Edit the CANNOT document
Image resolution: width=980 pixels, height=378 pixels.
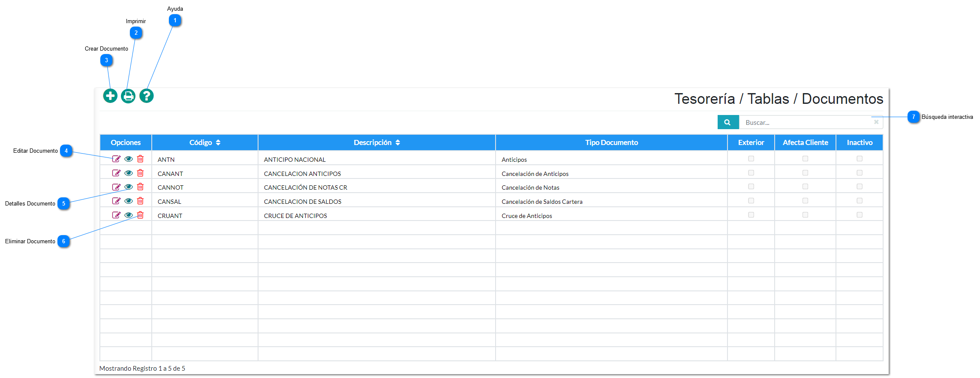point(116,187)
